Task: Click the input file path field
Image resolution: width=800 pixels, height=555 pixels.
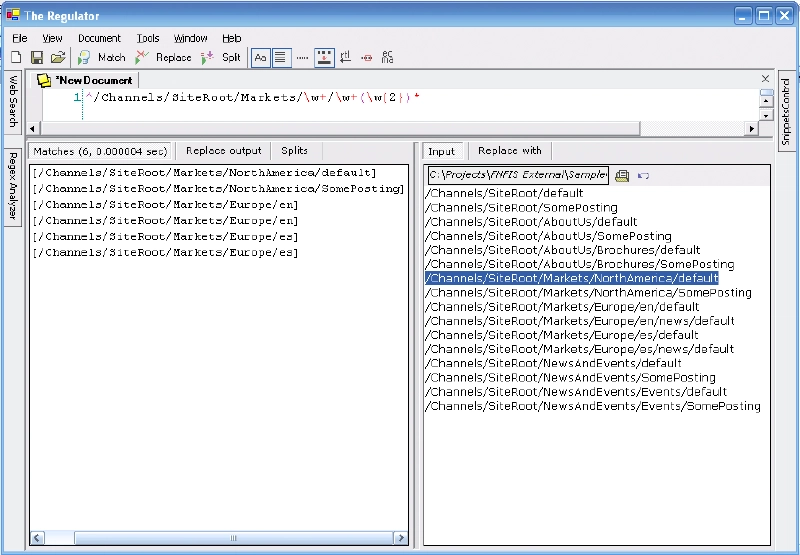Action: point(517,176)
